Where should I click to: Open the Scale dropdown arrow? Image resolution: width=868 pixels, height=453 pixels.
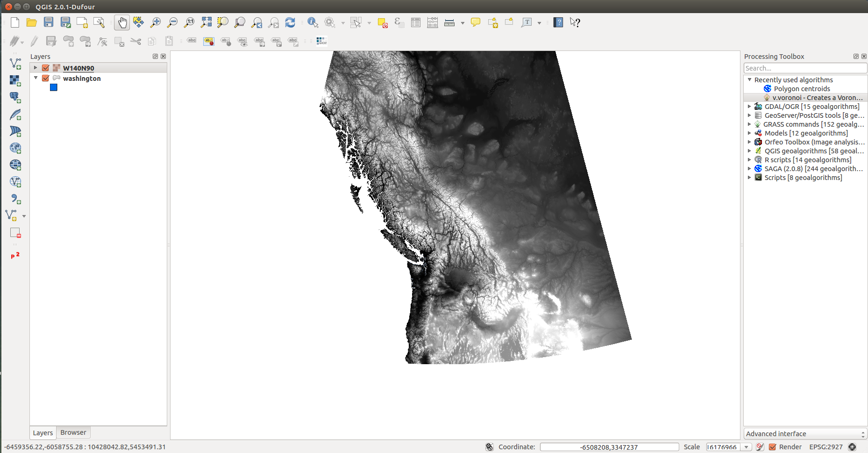(747, 447)
